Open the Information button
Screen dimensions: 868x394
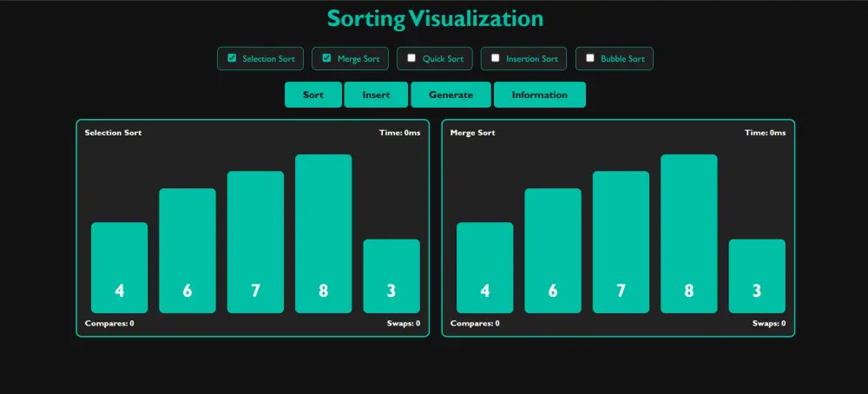click(540, 95)
